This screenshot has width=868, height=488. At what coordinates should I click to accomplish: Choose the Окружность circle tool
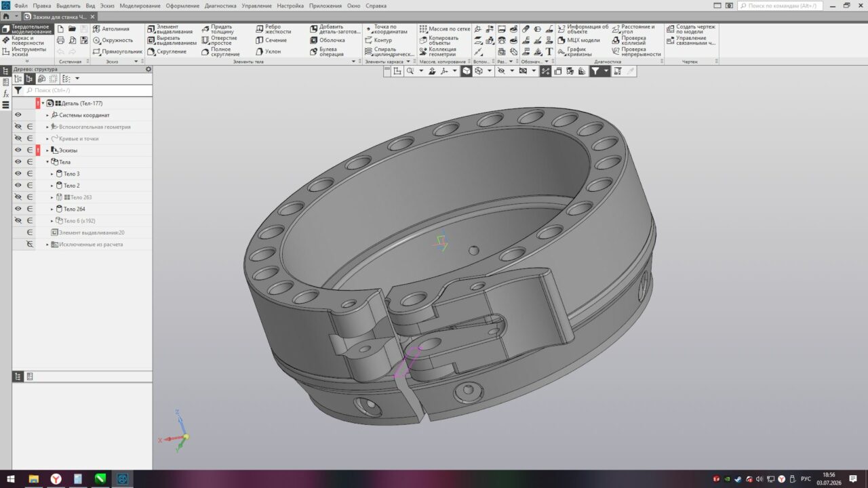[x=113, y=40]
